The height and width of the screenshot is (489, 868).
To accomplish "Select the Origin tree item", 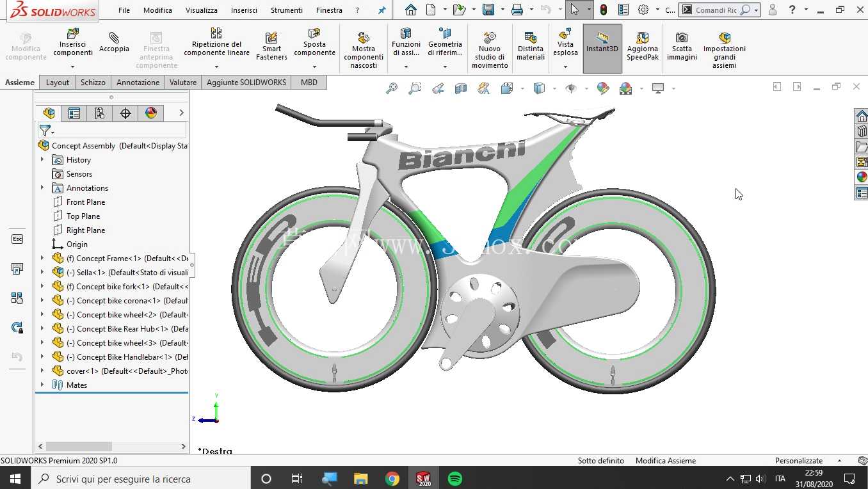I will click(77, 245).
